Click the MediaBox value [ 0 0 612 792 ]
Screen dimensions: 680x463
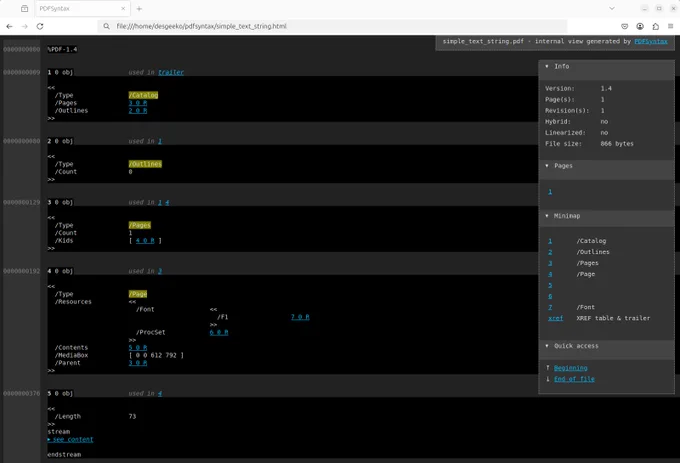point(156,355)
